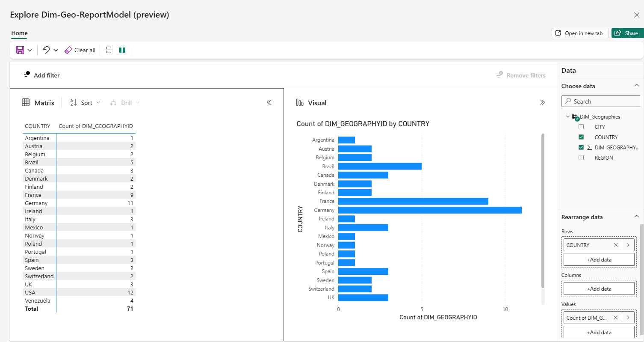Expand the Undo history dropdown
Viewport: 644px width, 342px height.
[x=55, y=50]
